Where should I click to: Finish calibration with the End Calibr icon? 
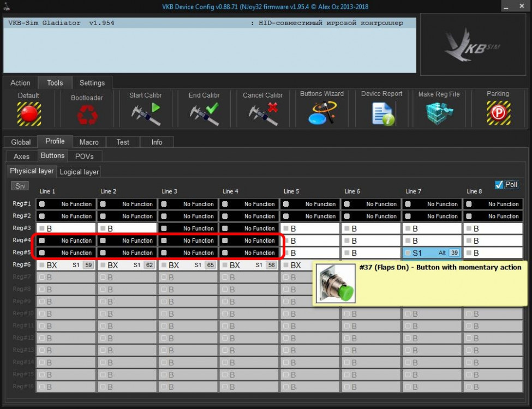(x=205, y=114)
